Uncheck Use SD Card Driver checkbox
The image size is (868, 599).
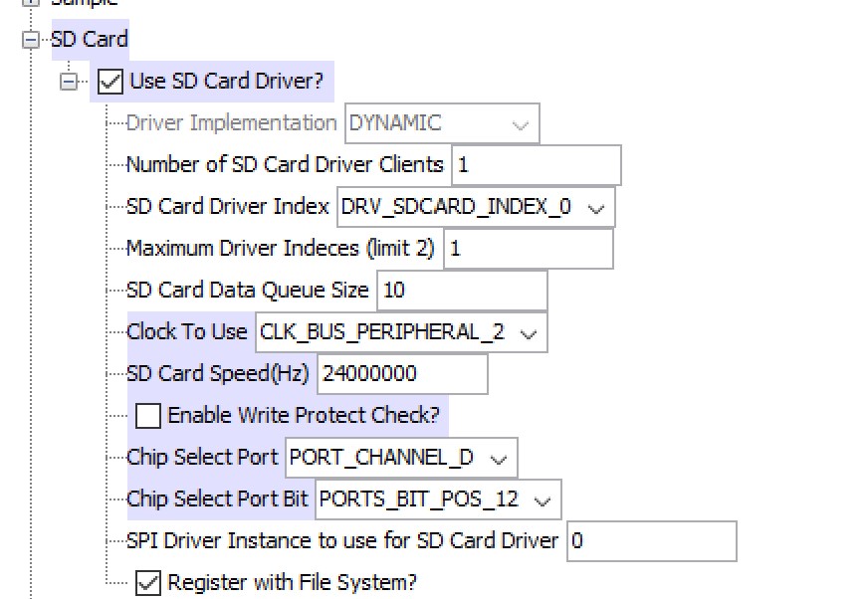pos(110,82)
